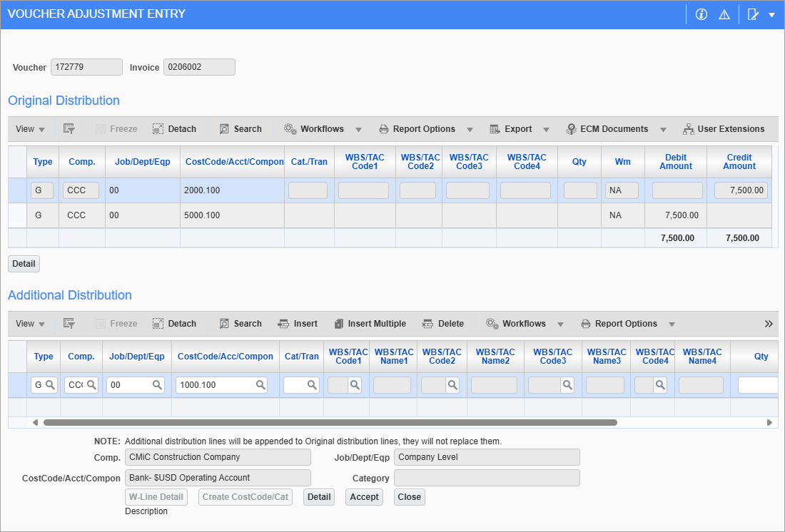This screenshot has width=785, height=532.
Task: Open the information icon in title bar
Action: pos(702,14)
